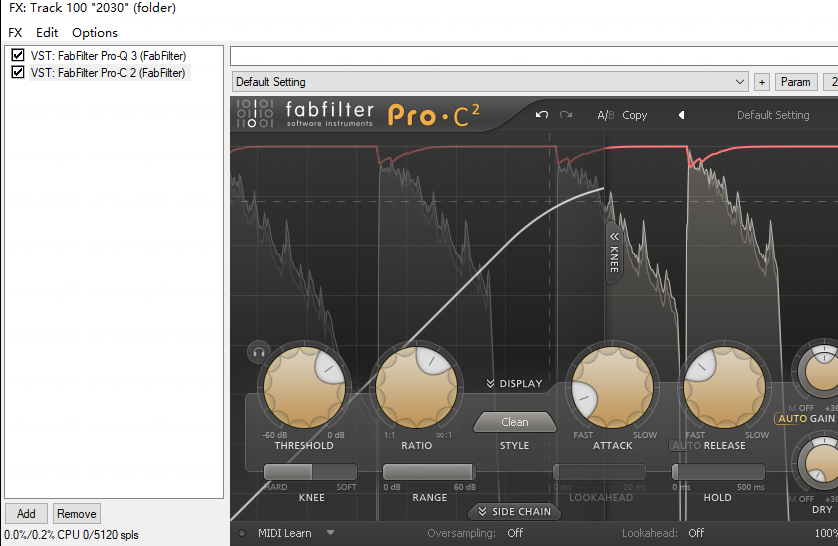Toggle FabFilter Pro-Q 3 checkbox
Viewport: 838px width, 546px height.
pos(18,55)
